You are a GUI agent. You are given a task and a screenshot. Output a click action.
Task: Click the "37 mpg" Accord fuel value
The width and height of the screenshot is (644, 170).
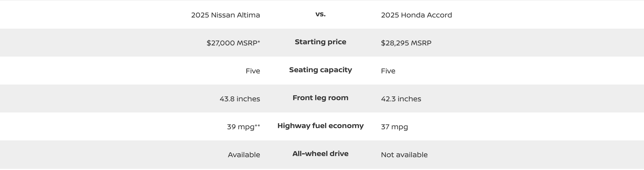[x=394, y=127]
